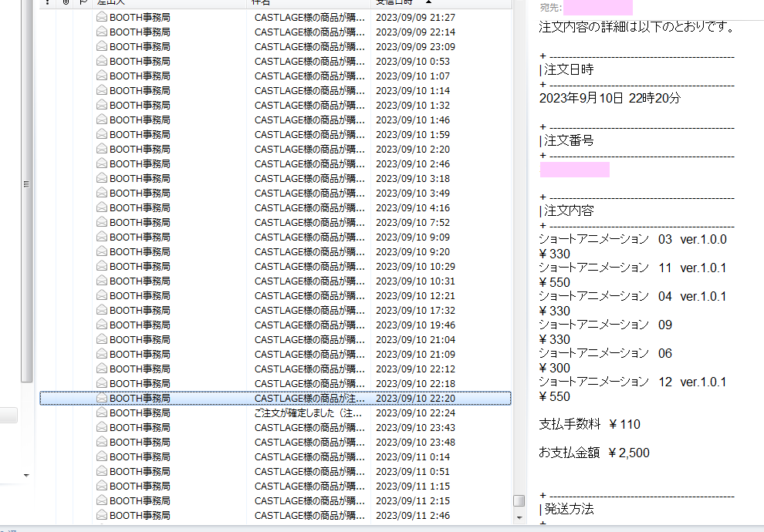Click the left folder pane scroll down arrow
This screenshot has width=764, height=532.
27,476
